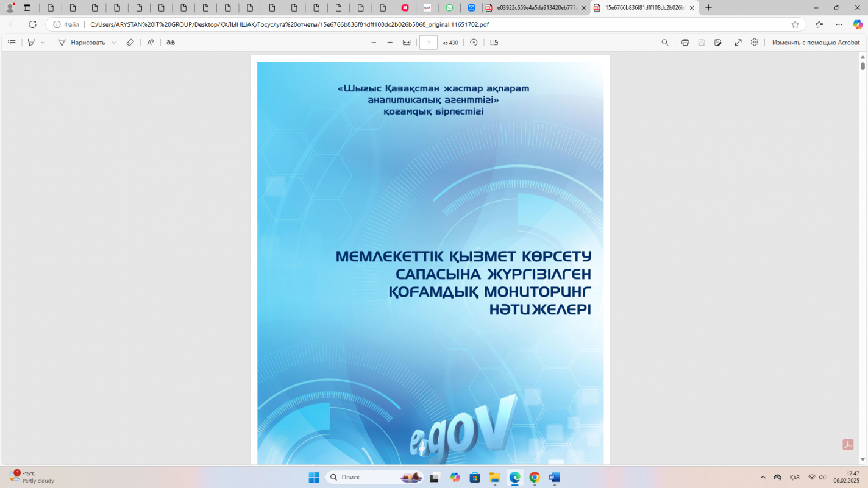868x488 pixels.
Task: Toggle fit to width view
Action: tap(407, 43)
